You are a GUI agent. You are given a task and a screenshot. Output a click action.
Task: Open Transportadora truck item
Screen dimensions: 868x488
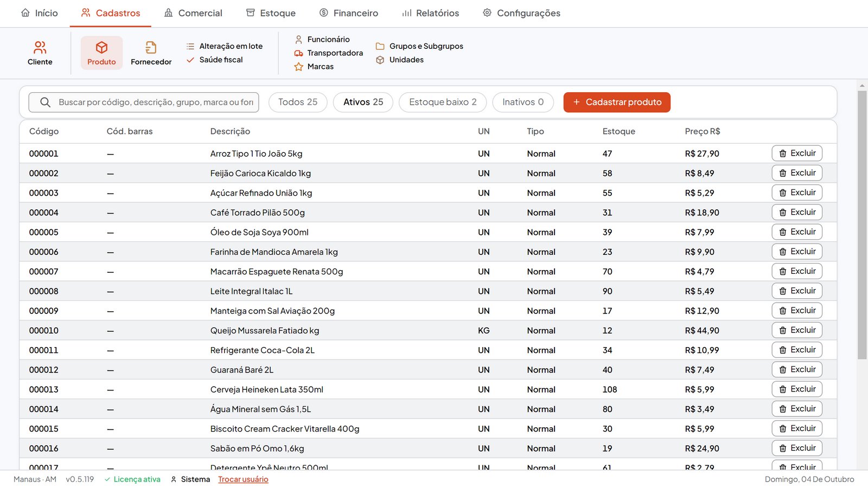(x=329, y=53)
